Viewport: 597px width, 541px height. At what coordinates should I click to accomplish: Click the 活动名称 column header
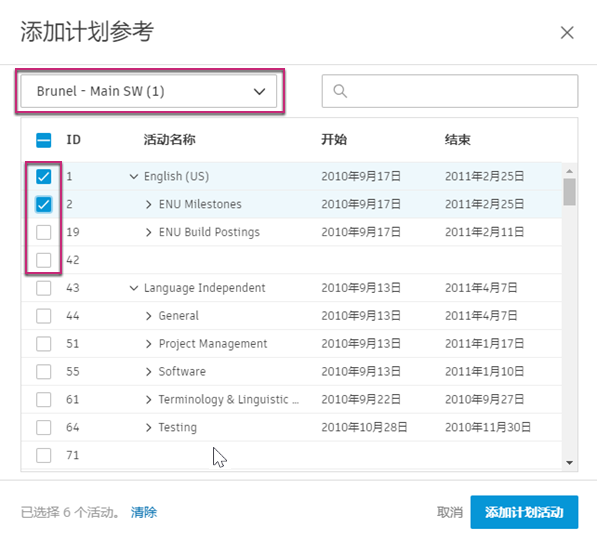pos(169,140)
